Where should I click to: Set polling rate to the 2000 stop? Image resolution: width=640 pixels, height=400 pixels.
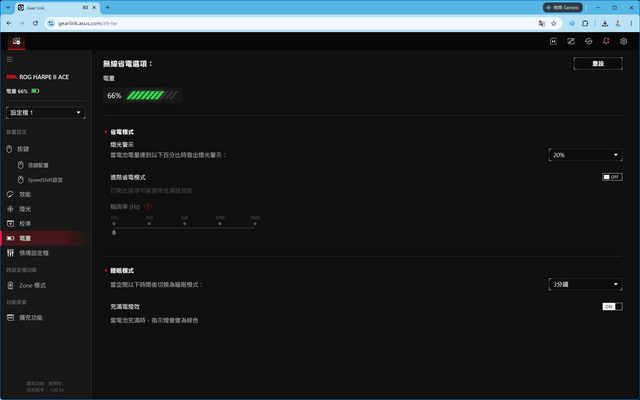pos(255,224)
